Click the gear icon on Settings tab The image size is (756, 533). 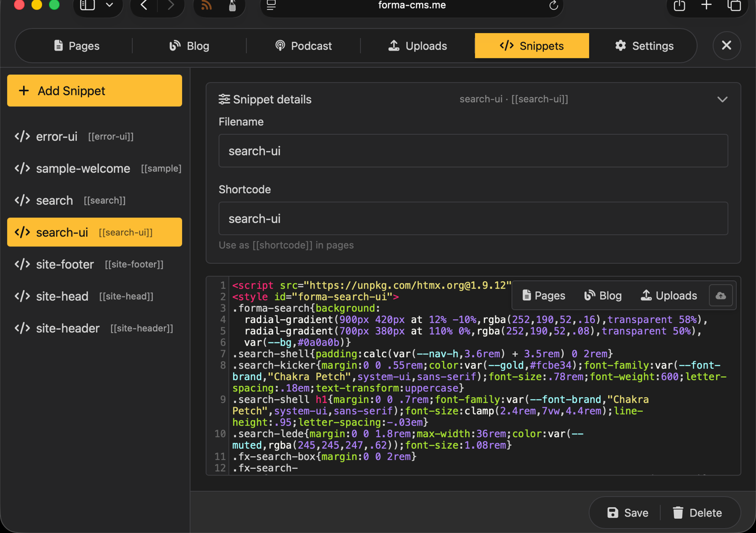[x=621, y=46]
